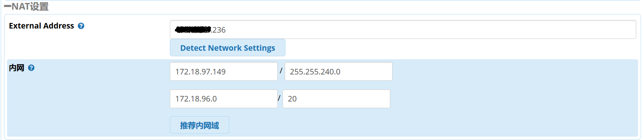The width and height of the screenshot is (644, 140).
Task: Select the 内网 label text
Action: (17, 68)
